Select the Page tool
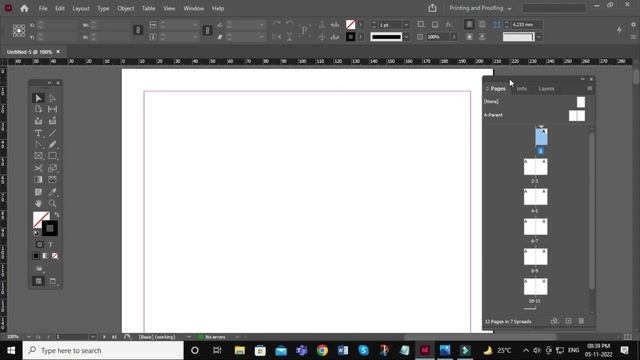Viewport: 640px width, 360px height. [x=38, y=109]
